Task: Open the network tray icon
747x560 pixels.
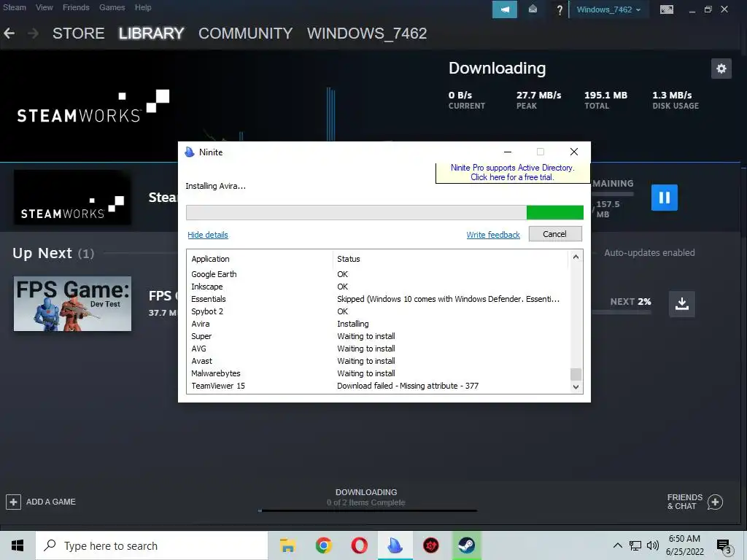Action: tap(635, 545)
